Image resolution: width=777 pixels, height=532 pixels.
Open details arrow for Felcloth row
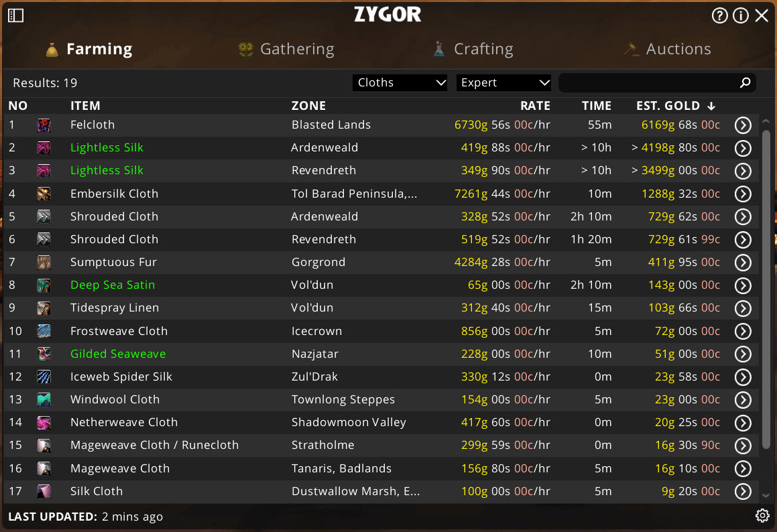click(743, 125)
